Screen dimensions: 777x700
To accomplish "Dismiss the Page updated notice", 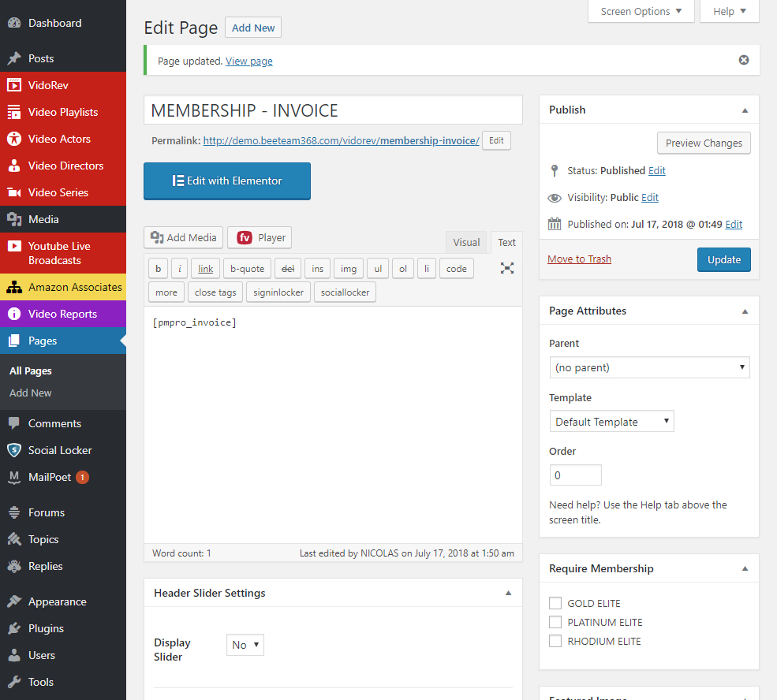I will point(743,60).
